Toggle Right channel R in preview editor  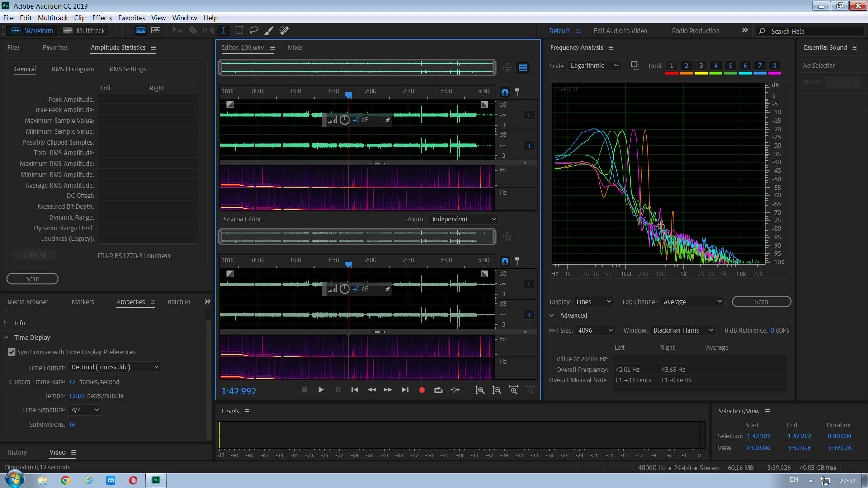click(528, 314)
